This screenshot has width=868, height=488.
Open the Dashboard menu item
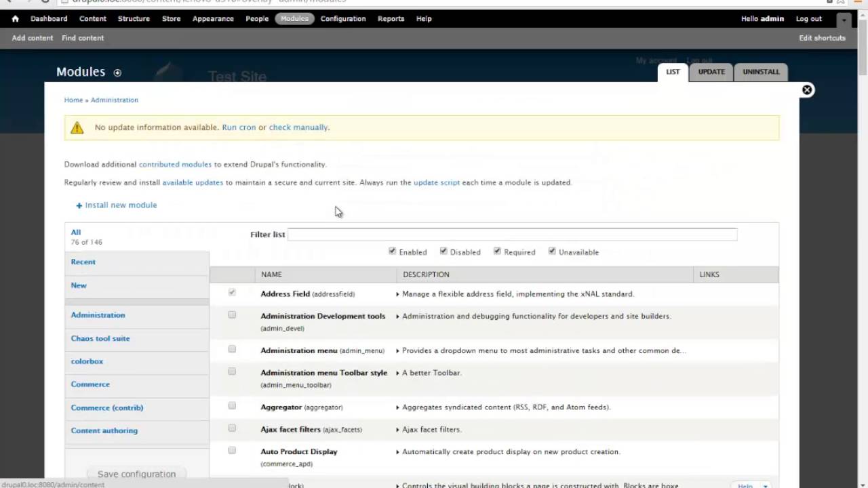coord(49,19)
